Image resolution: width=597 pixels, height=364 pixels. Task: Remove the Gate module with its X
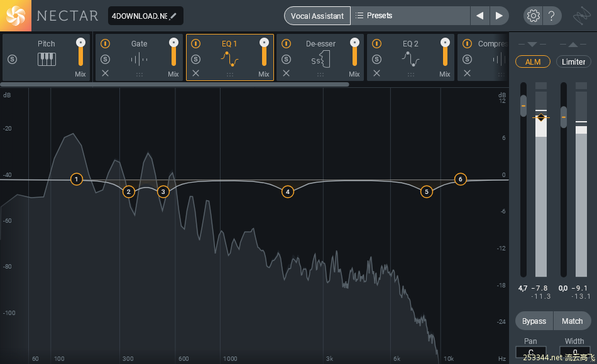(106, 73)
